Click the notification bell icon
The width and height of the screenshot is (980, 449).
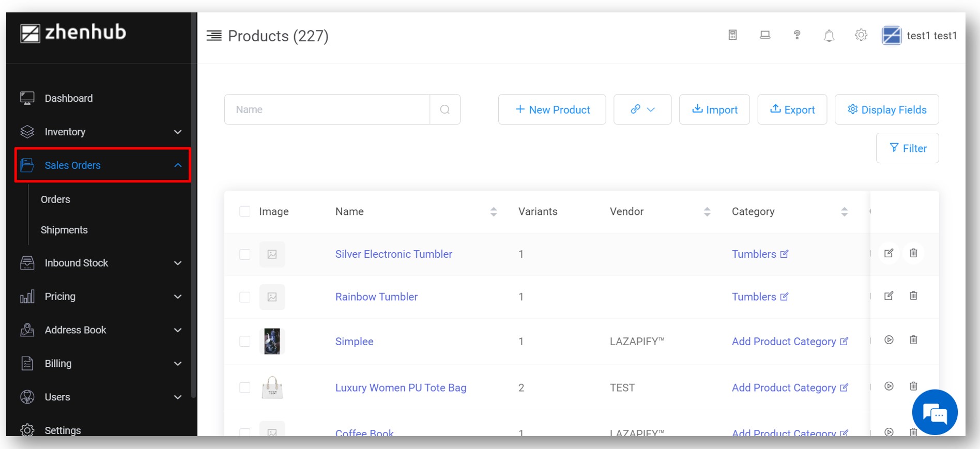click(x=829, y=36)
